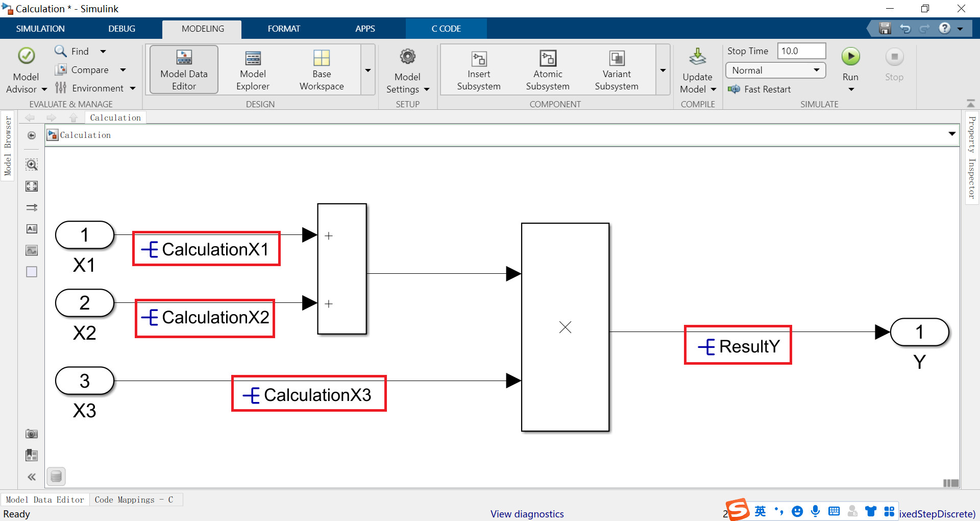Fit model to view

point(32,186)
